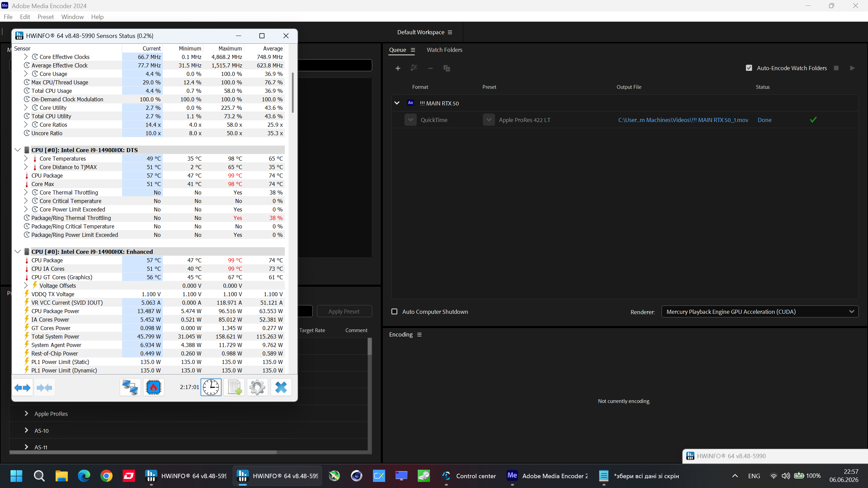Click the blue X close-sensors icon in HWiNFO toolbar
Image resolution: width=868 pixels, height=488 pixels.
click(281, 387)
